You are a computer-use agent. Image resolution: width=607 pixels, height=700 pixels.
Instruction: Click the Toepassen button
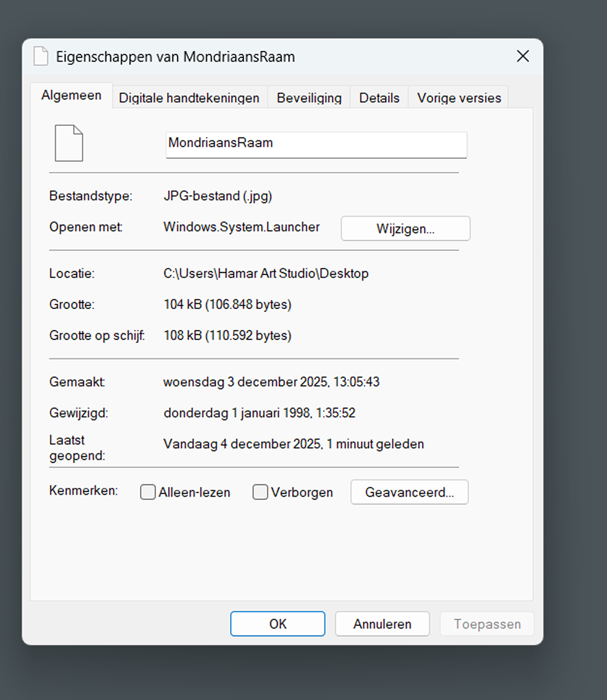(487, 624)
